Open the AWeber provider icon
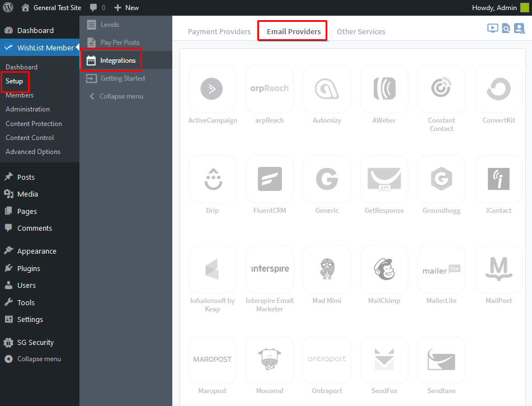 click(x=384, y=89)
